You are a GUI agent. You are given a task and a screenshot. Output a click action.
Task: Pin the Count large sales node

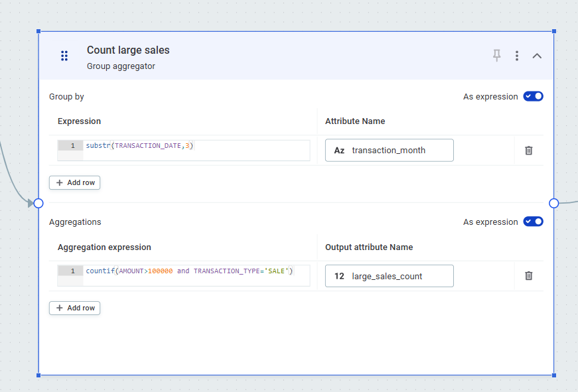[x=496, y=56]
